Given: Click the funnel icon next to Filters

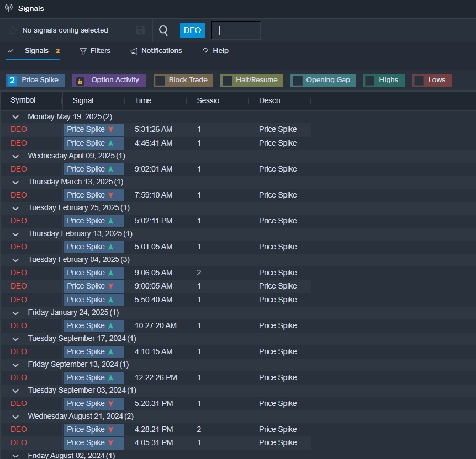Looking at the screenshot, I should pos(83,51).
